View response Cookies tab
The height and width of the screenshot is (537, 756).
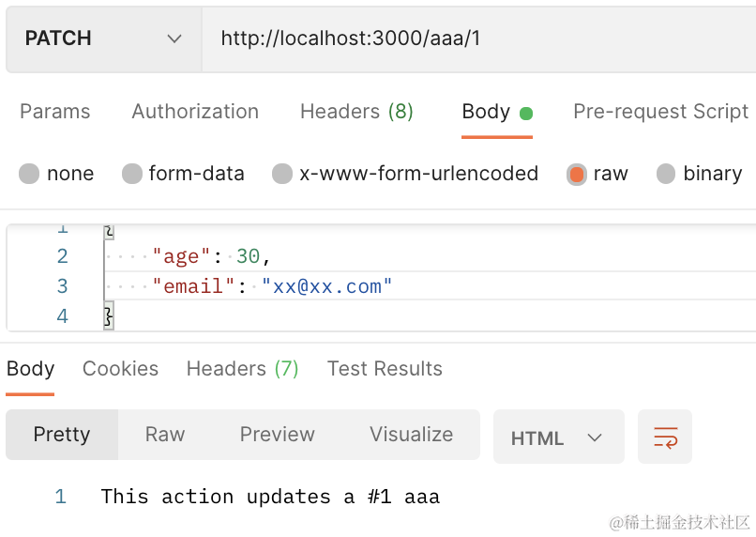[120, 369]
